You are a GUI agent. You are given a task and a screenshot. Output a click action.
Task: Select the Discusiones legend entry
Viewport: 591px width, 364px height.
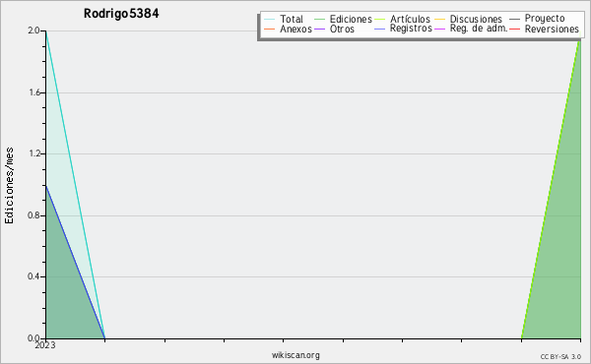[x=476, y=19]
